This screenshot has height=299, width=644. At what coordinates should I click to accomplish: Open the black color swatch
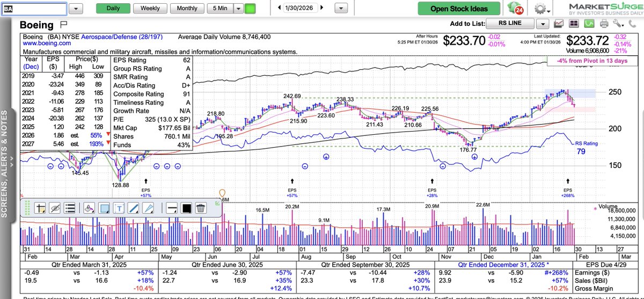186,209
